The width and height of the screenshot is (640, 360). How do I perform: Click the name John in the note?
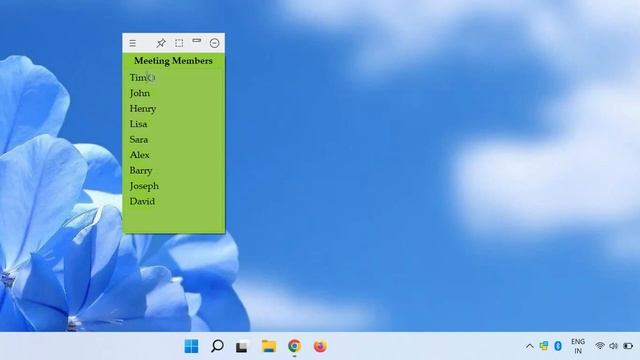pyautogui.click(x=140, y=93)
